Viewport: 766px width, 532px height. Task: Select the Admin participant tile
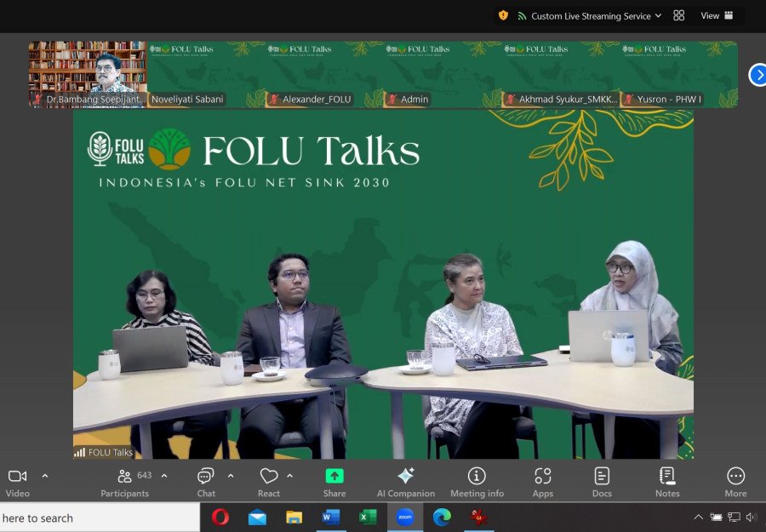[x=442, y=74]
